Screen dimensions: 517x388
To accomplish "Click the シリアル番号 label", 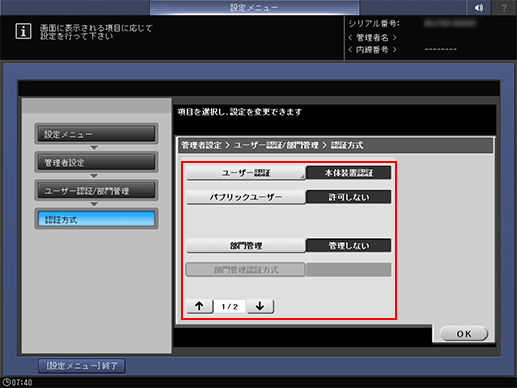I will tap(374, 24).
